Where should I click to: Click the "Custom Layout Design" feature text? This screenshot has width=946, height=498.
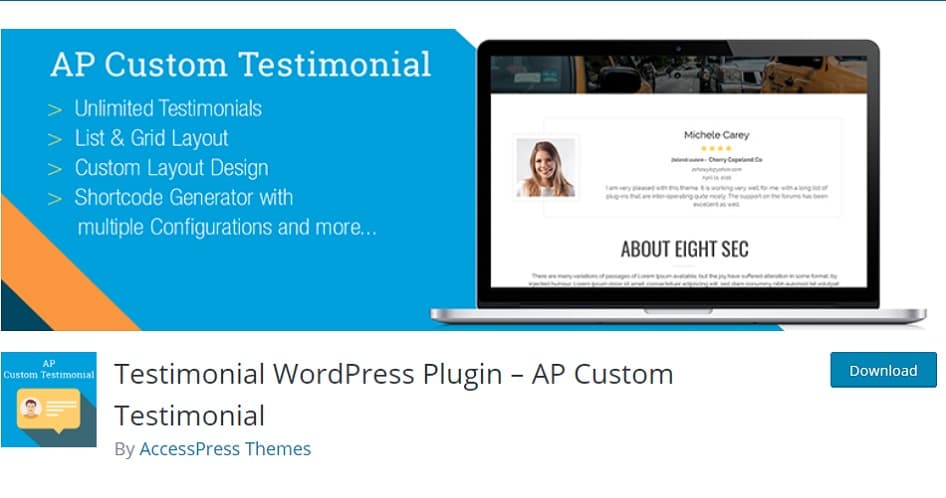(x=171, y=168)
